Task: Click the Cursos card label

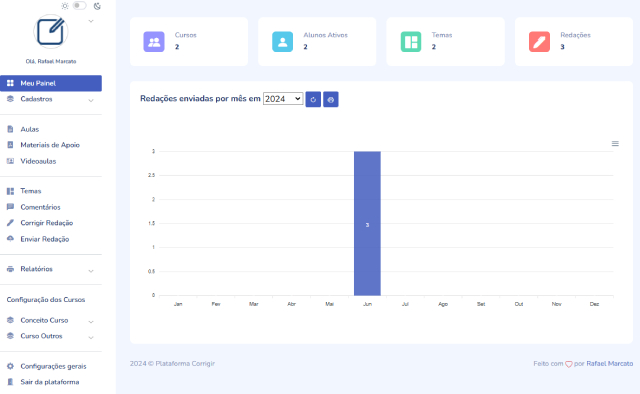Action: click(186, 35)
